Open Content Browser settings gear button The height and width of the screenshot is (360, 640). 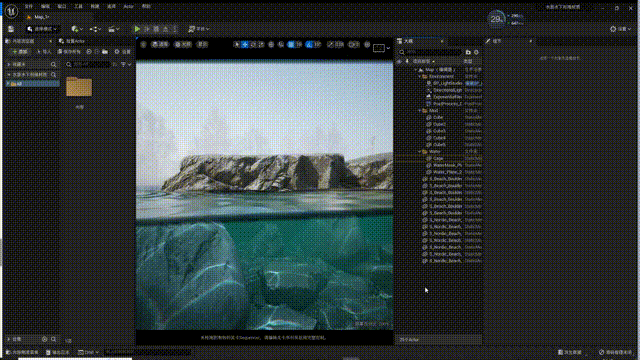point(122,52)
